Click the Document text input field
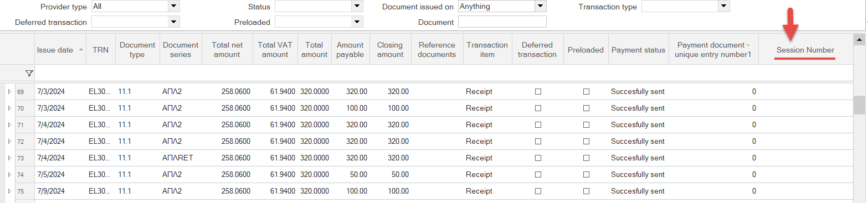 [x=502, y=22]
